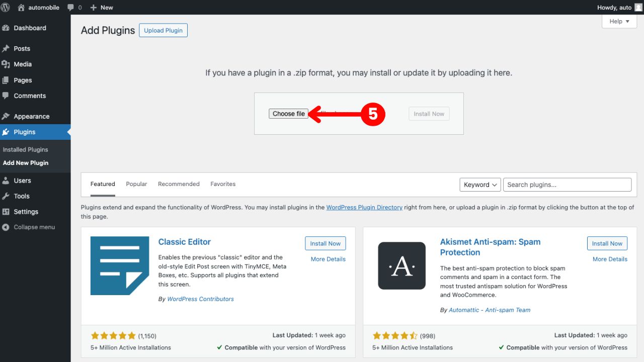
Task: Install the Classic Editor plugin
Action: click(326, 243)
